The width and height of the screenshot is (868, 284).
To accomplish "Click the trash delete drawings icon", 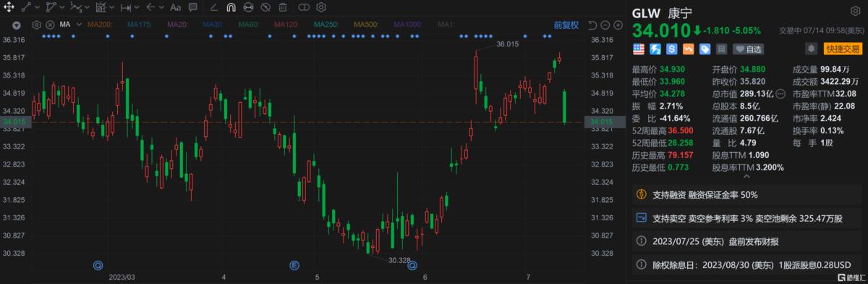I will point(283,8).
